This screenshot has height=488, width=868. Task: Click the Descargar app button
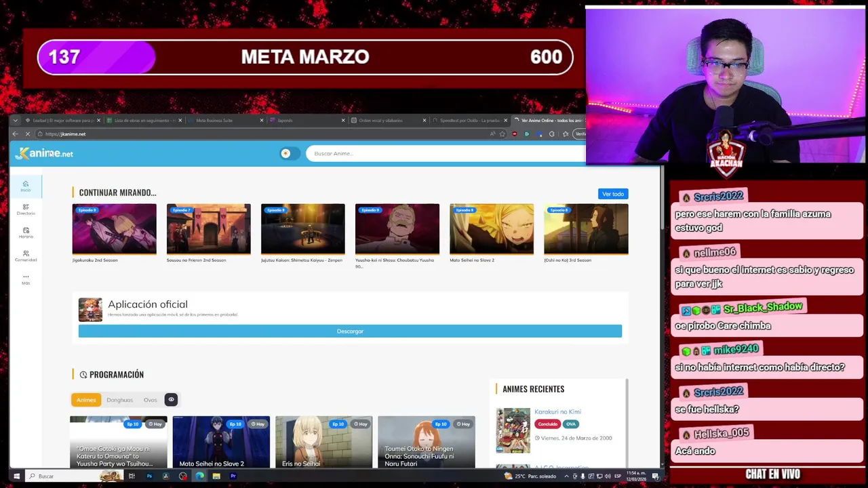click(350, 331)
